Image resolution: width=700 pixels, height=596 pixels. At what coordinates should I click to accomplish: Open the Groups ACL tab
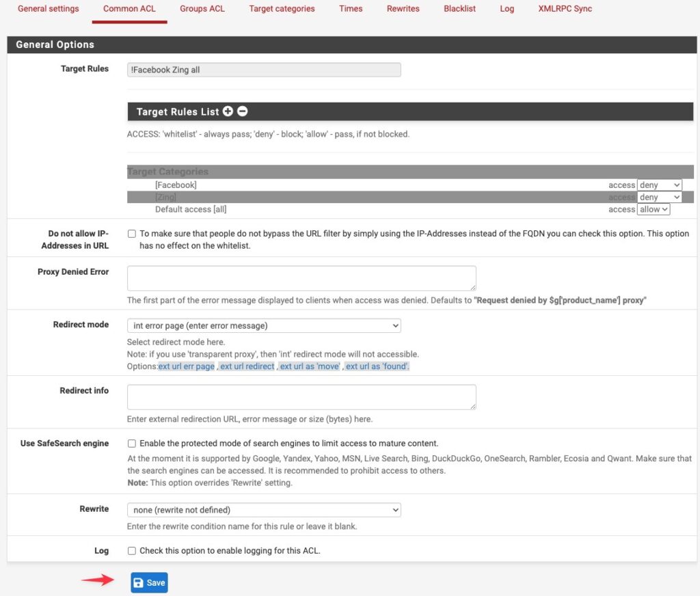click(202, 8)
